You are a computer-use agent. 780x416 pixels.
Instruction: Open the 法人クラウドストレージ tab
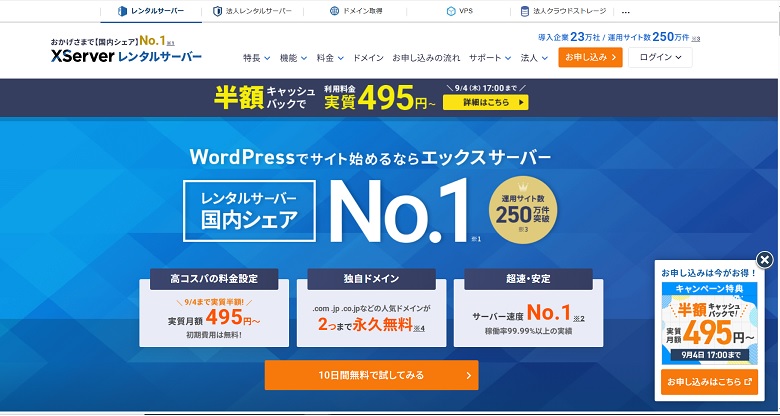tap(563, 11)
